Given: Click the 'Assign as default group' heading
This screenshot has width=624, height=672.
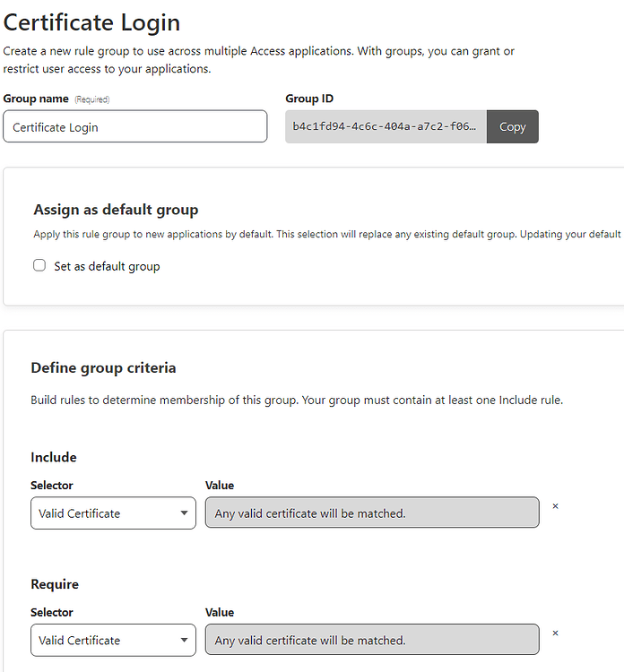Looking at the screenshot, I should [x=116, y=210].
